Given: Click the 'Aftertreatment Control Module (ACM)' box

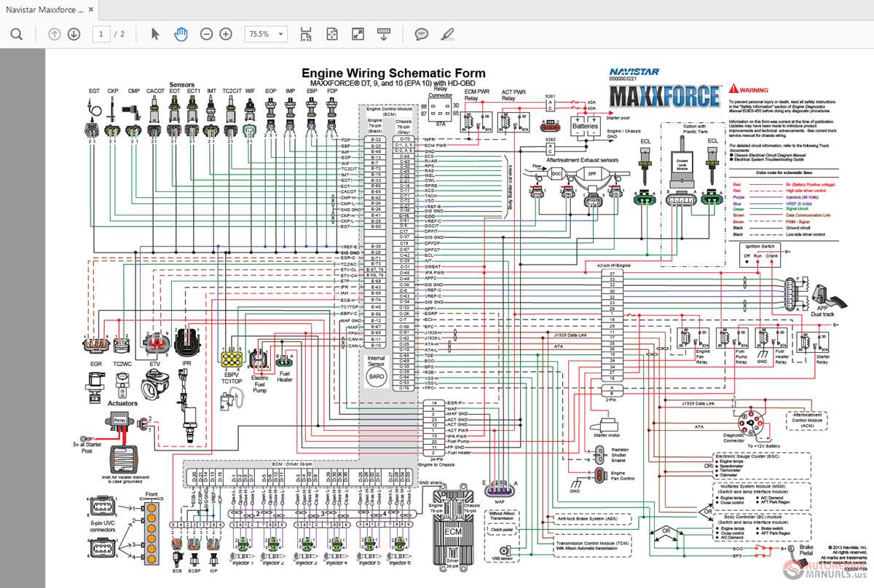Looking at the screenshot, I should pos(806,419).
